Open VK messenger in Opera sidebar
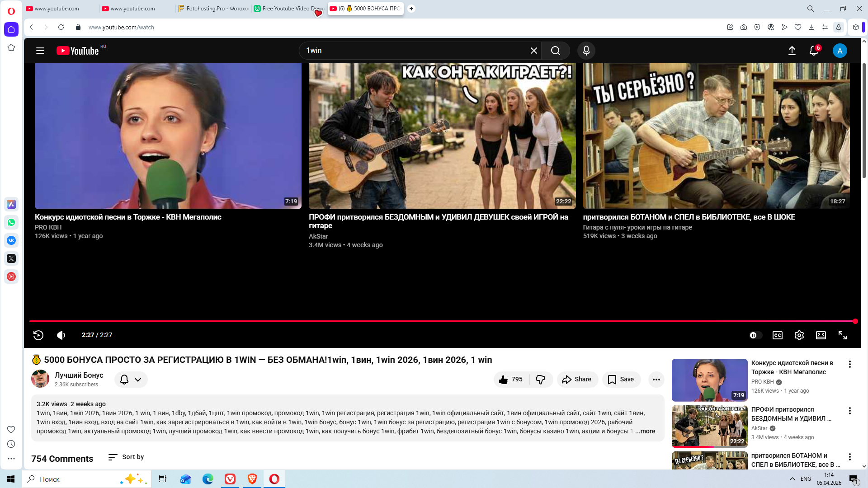The height and width of the screenshot is (488, 868). (x=11, y=240)
